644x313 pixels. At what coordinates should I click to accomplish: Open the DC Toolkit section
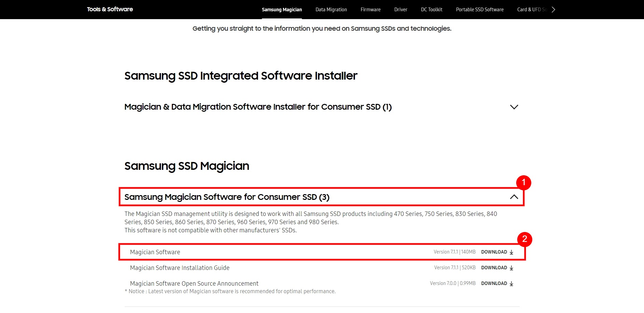[x=431, y=9]
